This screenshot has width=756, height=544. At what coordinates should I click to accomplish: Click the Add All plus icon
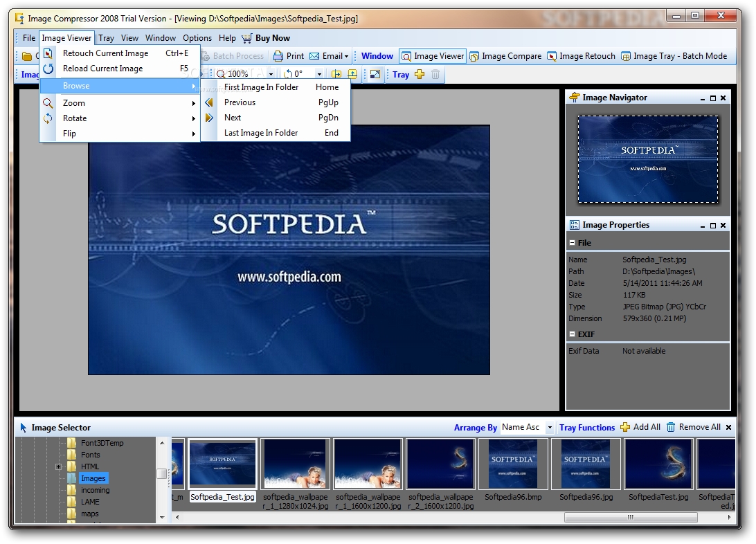625,427
